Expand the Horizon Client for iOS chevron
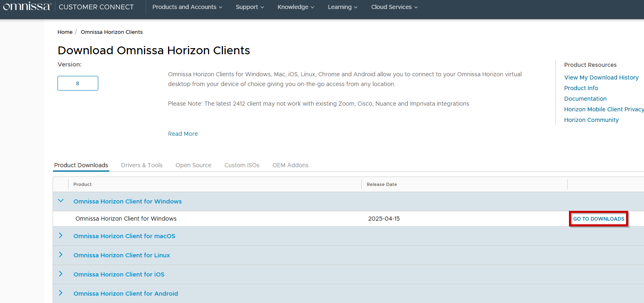The image size is (644, 303). (x=61, y=274)
